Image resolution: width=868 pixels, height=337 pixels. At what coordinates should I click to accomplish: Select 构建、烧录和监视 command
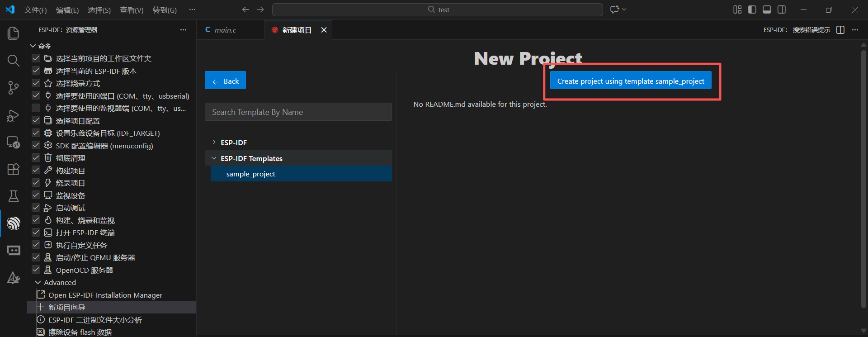click(x=85, y=220)
